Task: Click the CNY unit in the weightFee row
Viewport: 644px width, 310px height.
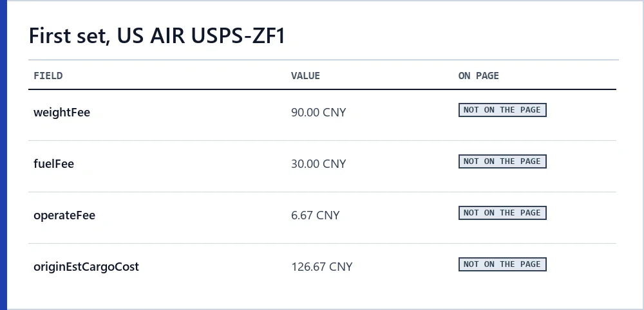Action: [334, 113]
